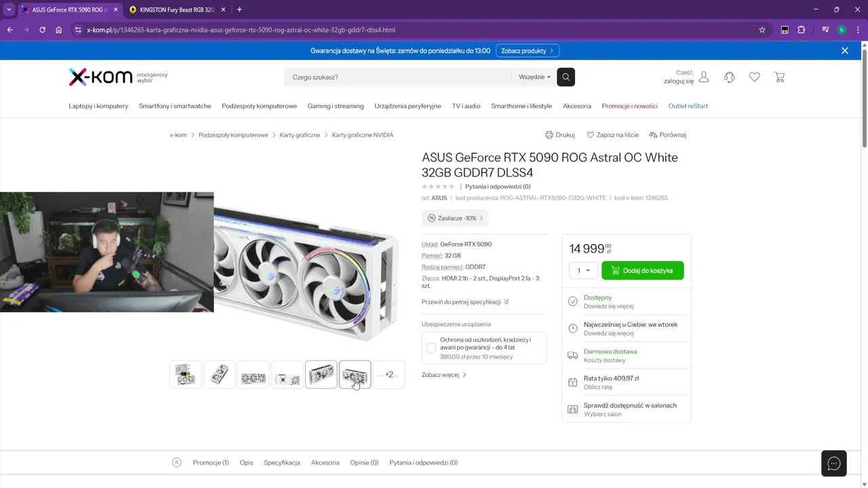Reload the page
Viewport: 868px width, 488px height.
click(42, 30)
